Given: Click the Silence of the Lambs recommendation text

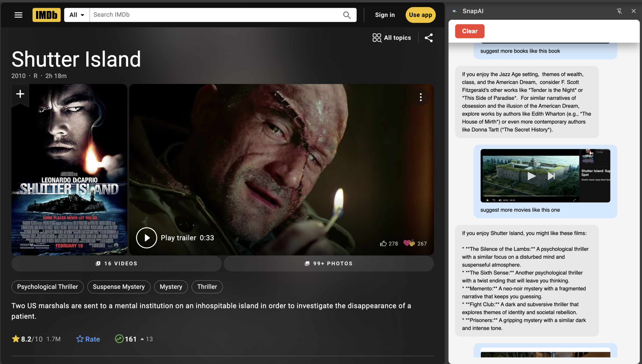Looking at the screenshot, I should pyautogui.click(x=525, y=257).
